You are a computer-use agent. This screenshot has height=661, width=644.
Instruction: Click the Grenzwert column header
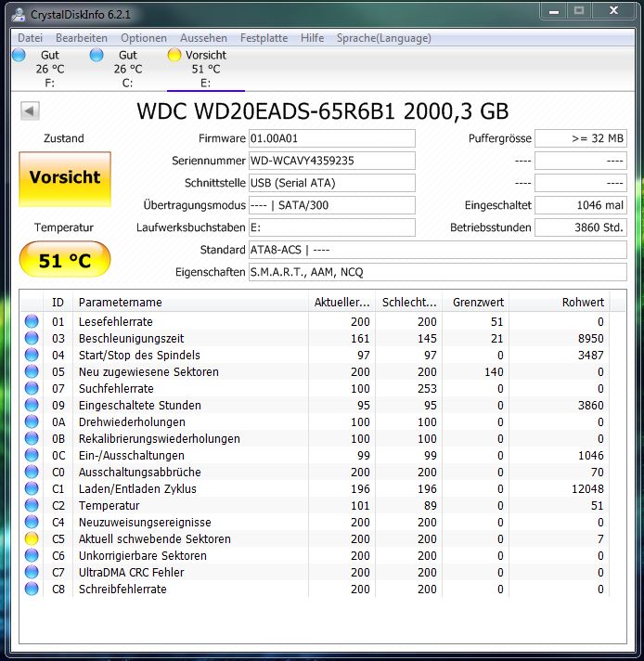coord(475,303)
